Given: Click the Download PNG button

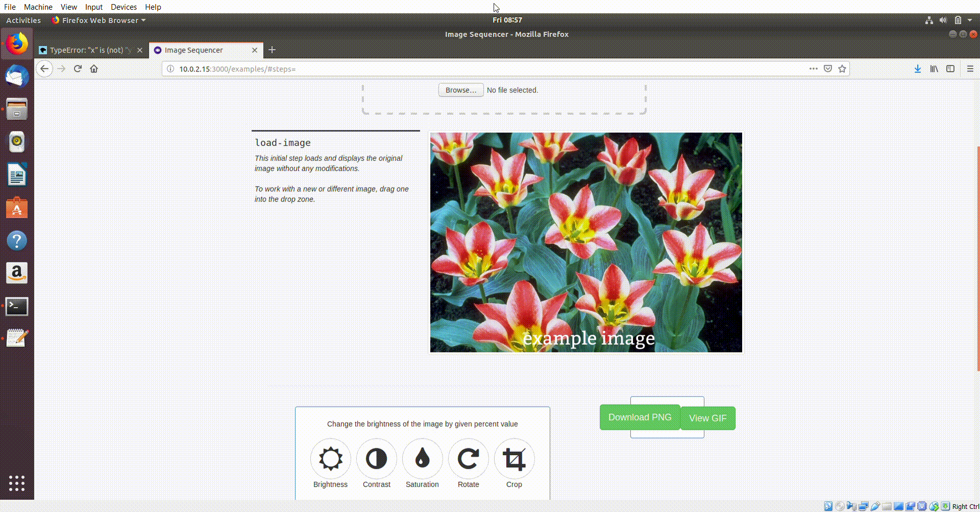Looking at the screenshot, I should tap(640, 417).
